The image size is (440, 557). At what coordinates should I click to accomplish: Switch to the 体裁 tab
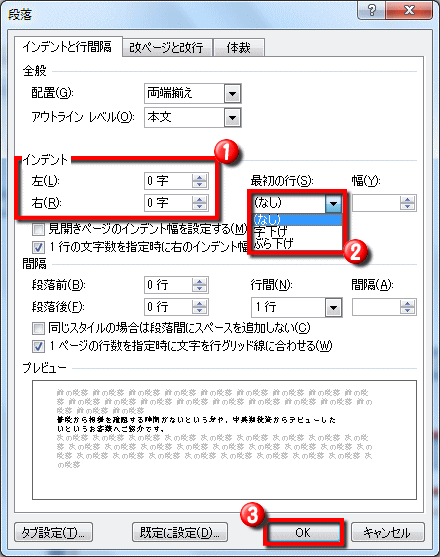tap(239, 48)
